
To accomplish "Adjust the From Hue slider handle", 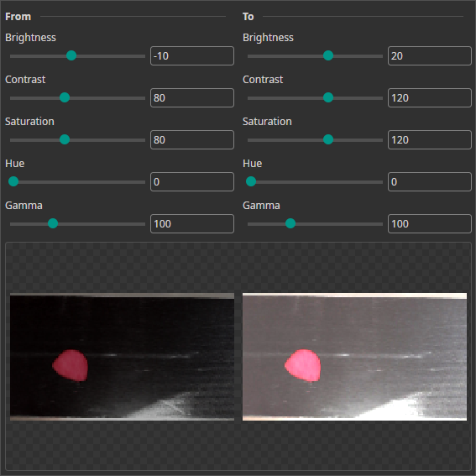I will click(x=13, y=181).
